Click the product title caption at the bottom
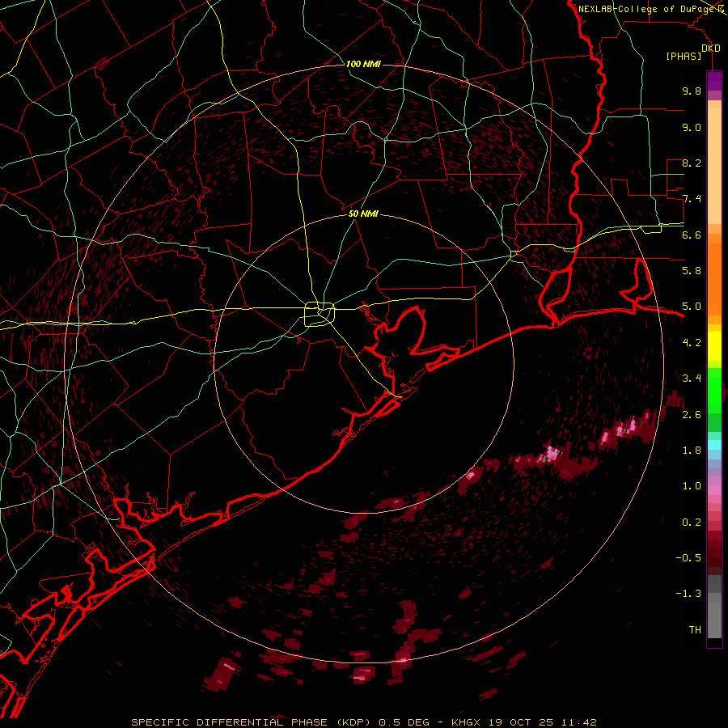728x728 pixels. click(364, 722)
